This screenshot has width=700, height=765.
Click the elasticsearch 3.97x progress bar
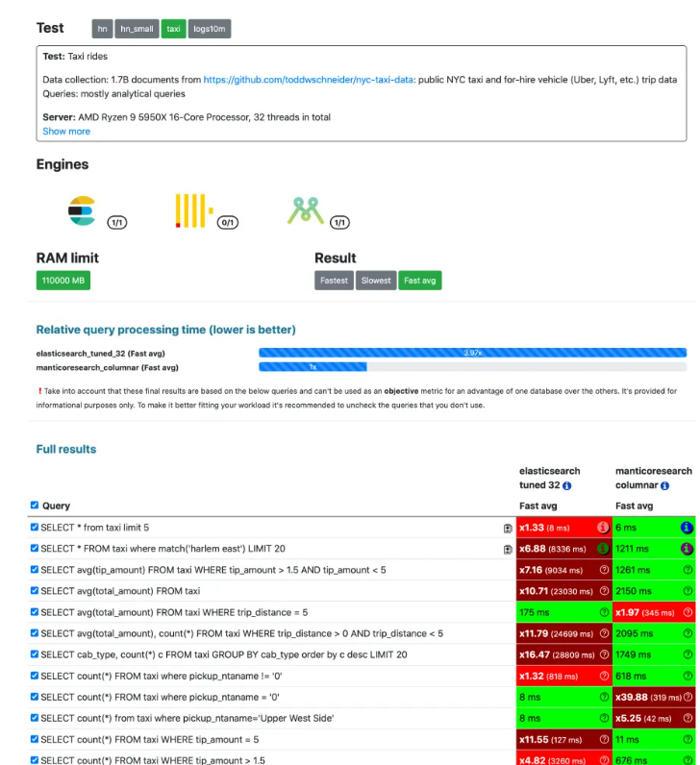[x=472, y=353]
